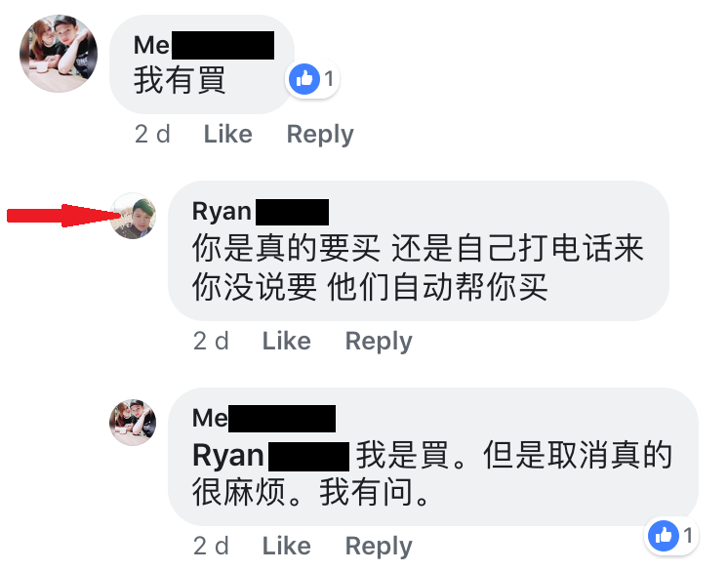Viewport: 728px width, 571px height.
Task: Open the '2 d' timestamp under the last reply
Action: 211,546
